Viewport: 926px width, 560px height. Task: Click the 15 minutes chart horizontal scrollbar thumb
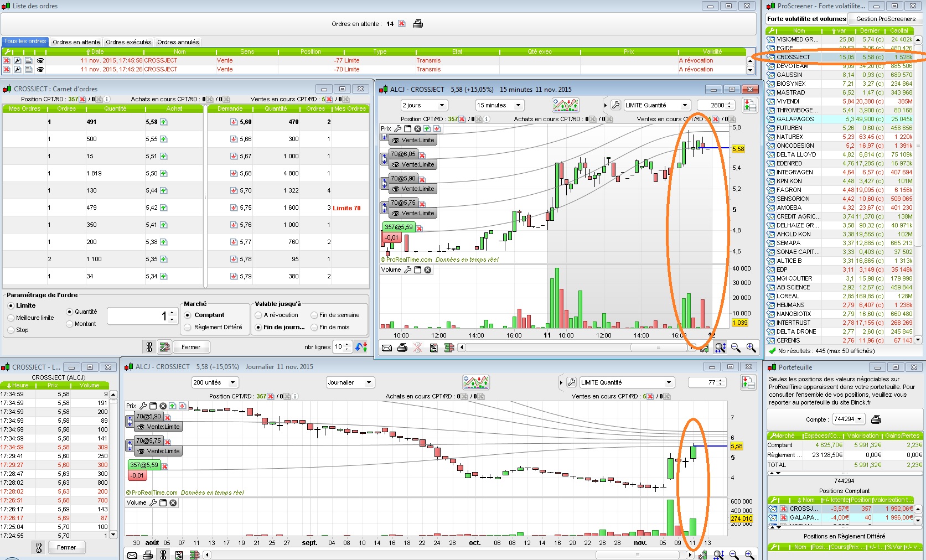pos(658,348)
